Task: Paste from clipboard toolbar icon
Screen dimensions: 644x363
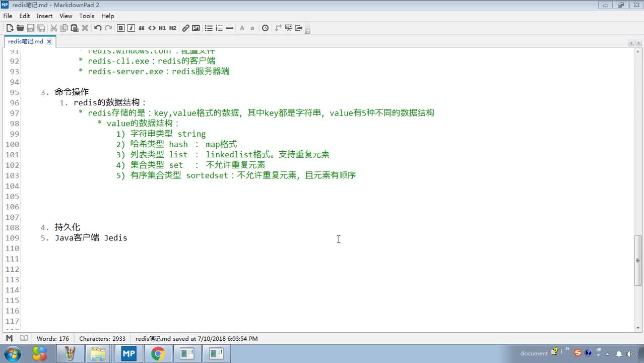Action: [75, 28]
